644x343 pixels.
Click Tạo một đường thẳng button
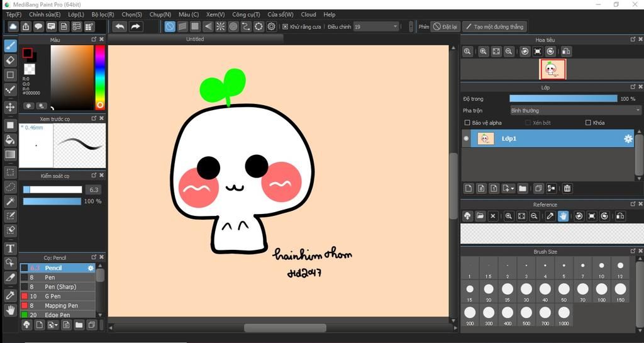pyautogui.click(x=495, y=26)
